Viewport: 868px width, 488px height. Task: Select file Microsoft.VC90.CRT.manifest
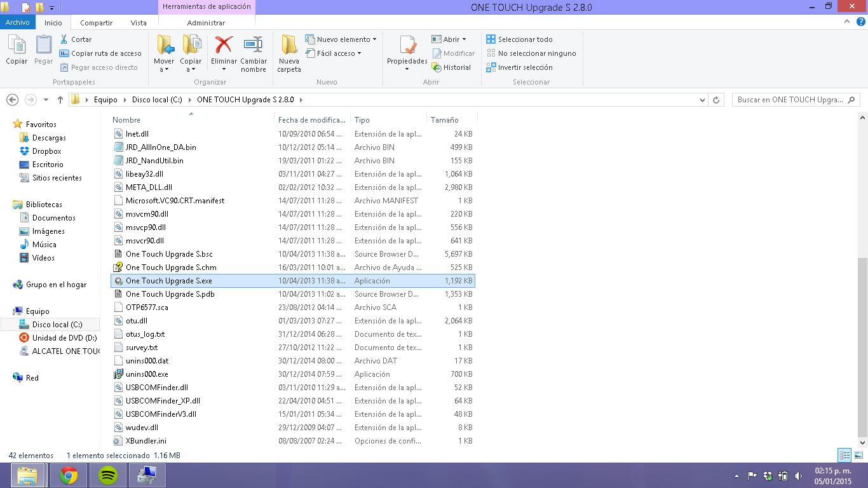(x=292, y=201)
